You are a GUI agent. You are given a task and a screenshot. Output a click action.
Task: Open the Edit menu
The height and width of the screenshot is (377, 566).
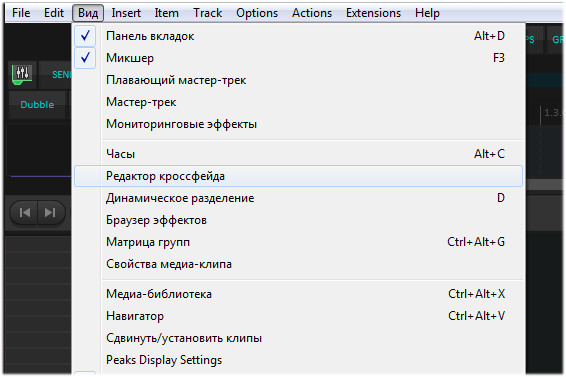54,13
